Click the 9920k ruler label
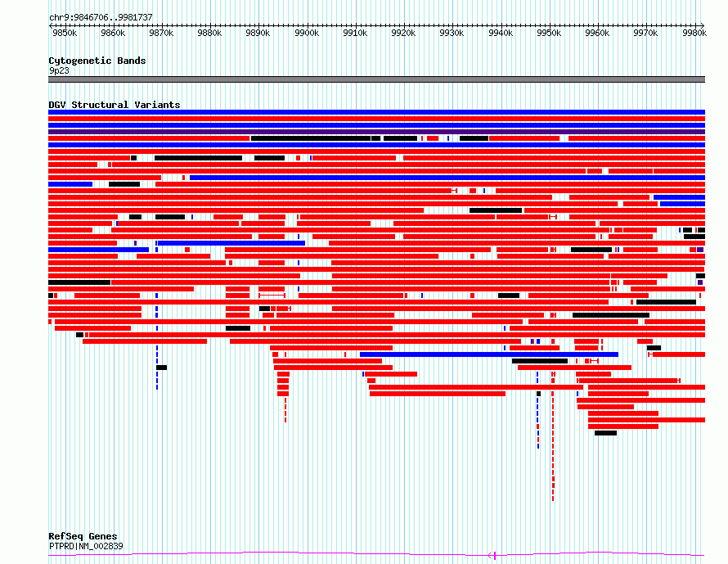 coord(403,33)
